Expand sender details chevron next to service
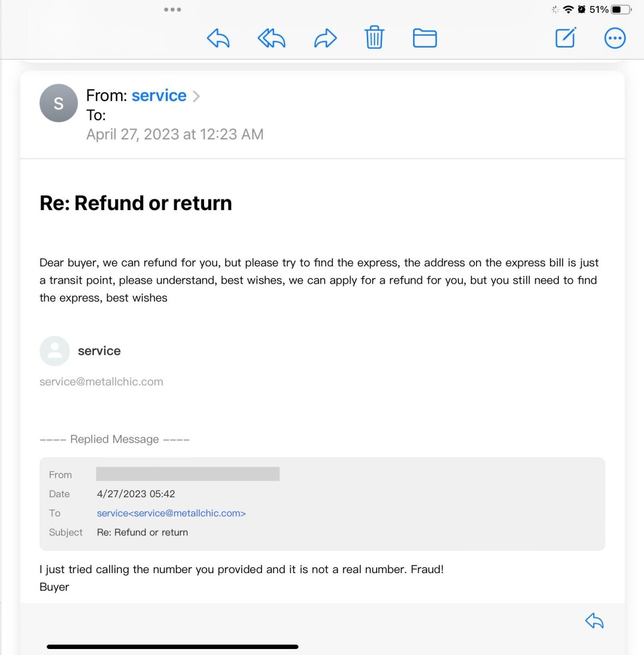This screenshot has height=655, width=644. tap(196, 96)
